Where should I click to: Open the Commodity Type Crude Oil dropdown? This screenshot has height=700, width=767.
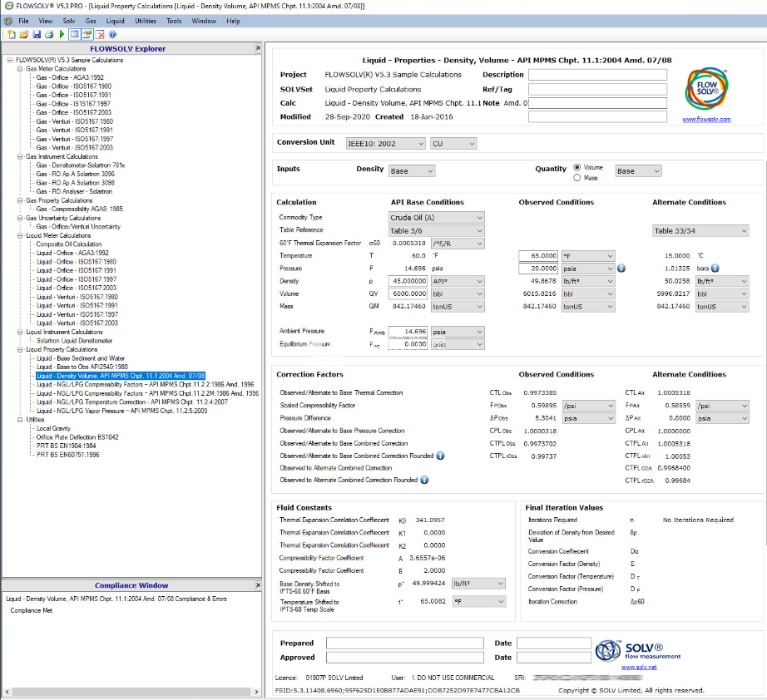click(x=437, y=218)
